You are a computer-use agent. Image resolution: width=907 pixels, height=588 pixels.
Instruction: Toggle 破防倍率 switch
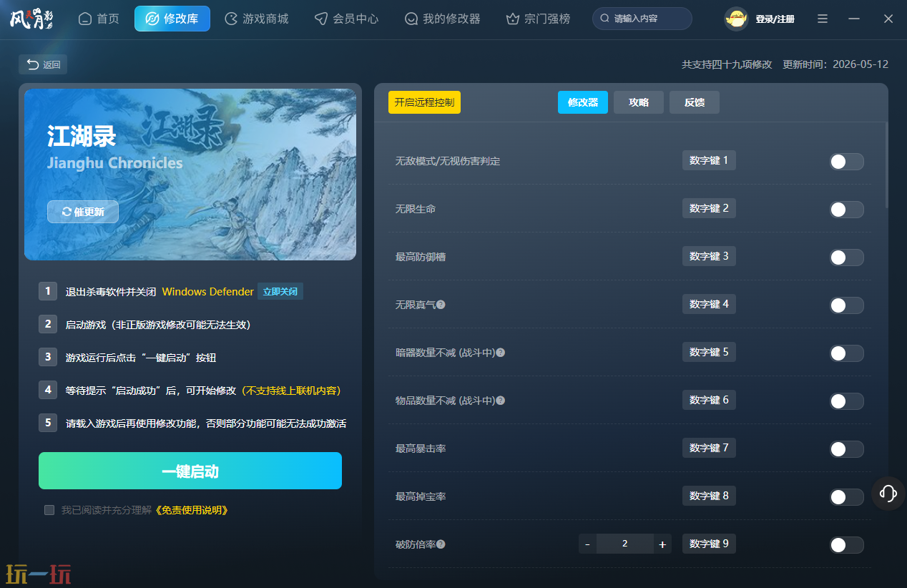click(847, 545)
